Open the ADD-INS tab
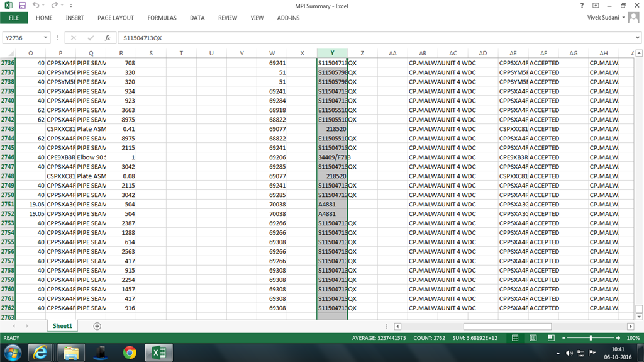644x362 pixels. (288, 18)
